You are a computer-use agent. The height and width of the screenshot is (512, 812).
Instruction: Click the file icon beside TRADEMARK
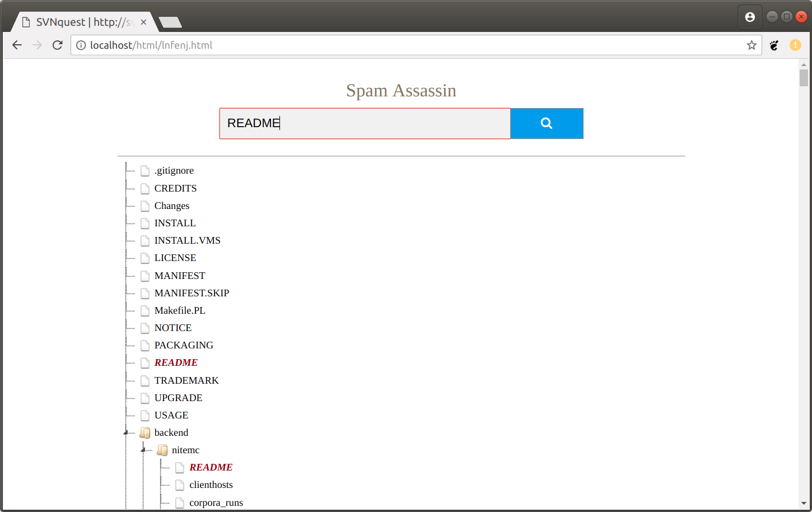pyautogui.click(x=145, y=380)
